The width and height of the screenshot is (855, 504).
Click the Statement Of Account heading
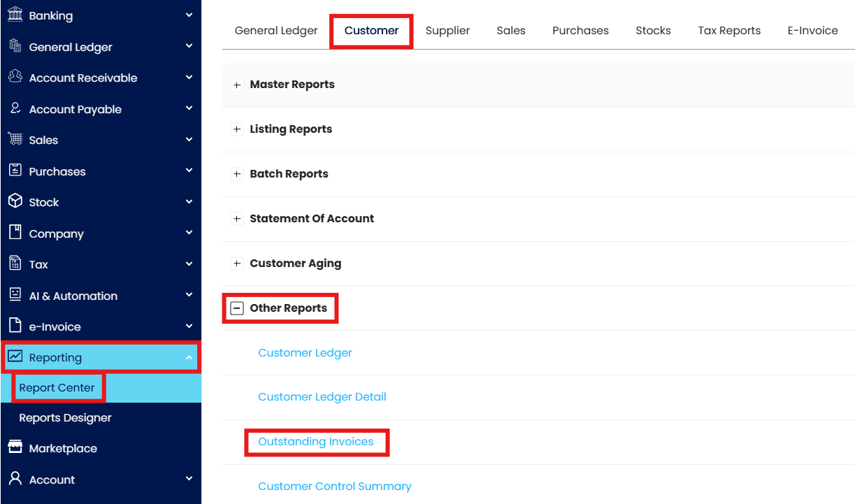(312, 219)
